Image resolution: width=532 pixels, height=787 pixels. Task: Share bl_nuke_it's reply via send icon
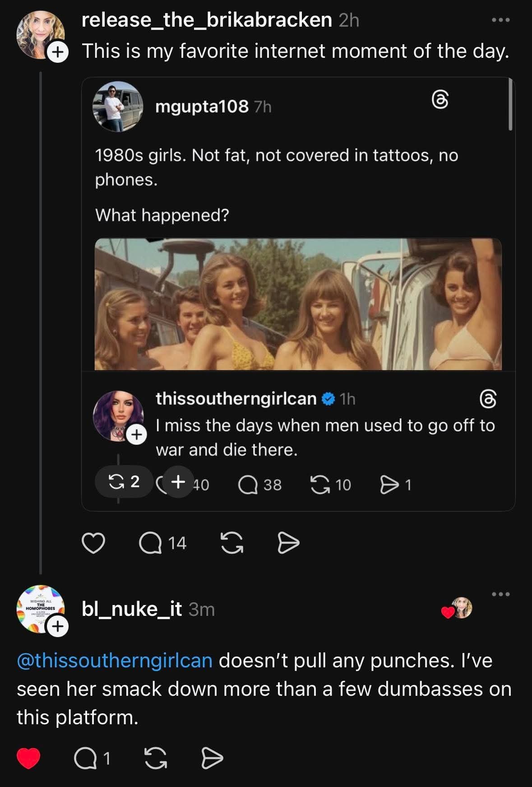coord(212,759)
